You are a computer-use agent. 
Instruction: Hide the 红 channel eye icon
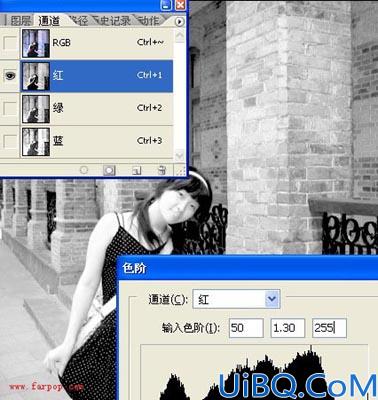(10, 76)
